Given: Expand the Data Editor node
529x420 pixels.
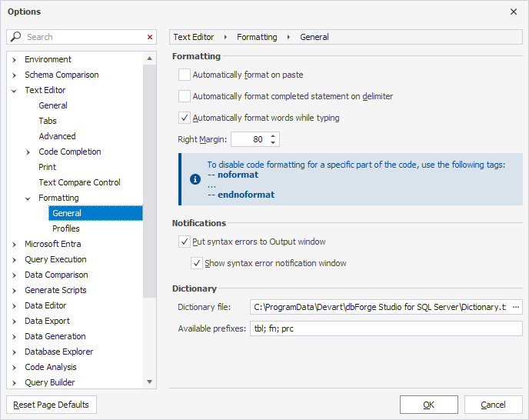Looking at the screenshot, I should click(14, 306).
